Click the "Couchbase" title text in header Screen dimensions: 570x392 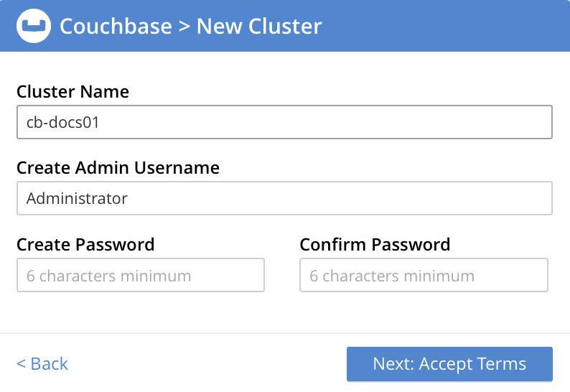(x=116, y=26)
